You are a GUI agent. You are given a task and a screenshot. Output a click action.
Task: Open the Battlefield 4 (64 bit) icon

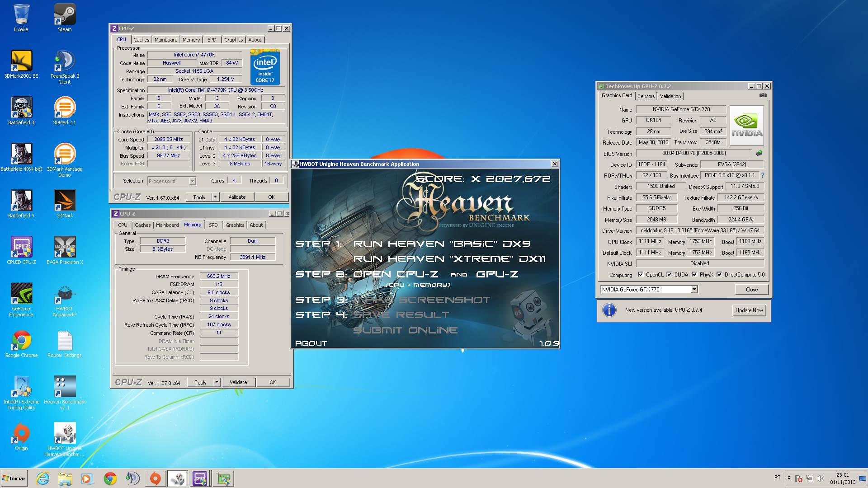point(21,158)
